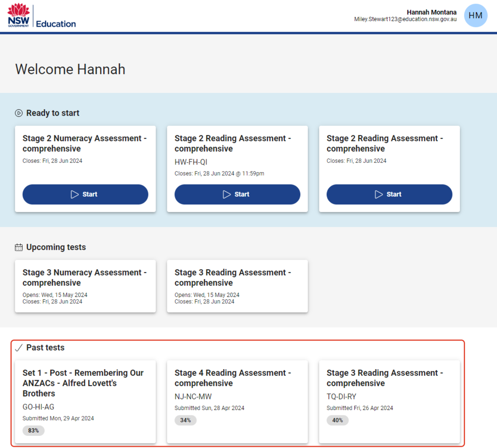Click the Welcome Hannah heading
Viewport: 497px width, 448px height.
pyautogui.click(x=70, y=69)
